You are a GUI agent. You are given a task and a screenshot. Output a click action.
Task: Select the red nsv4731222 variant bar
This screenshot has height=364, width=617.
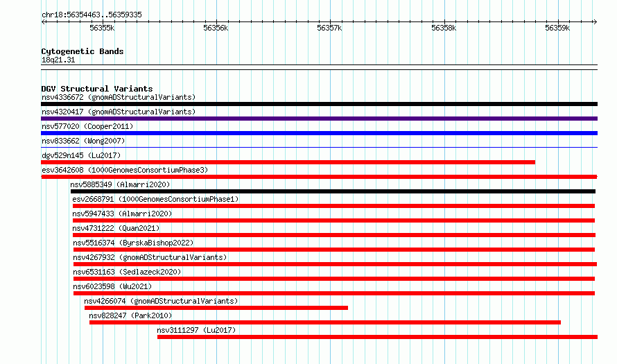click(334, 235)
